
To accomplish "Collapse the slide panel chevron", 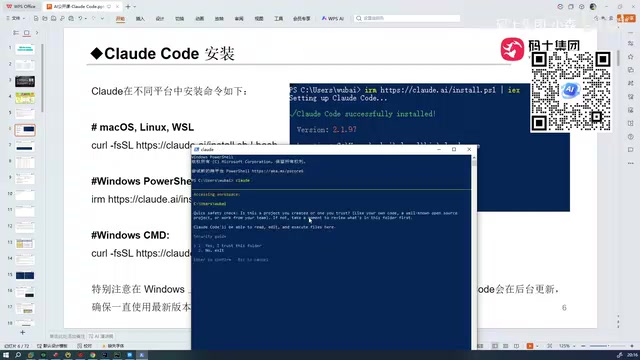I will tap(37, 33).
